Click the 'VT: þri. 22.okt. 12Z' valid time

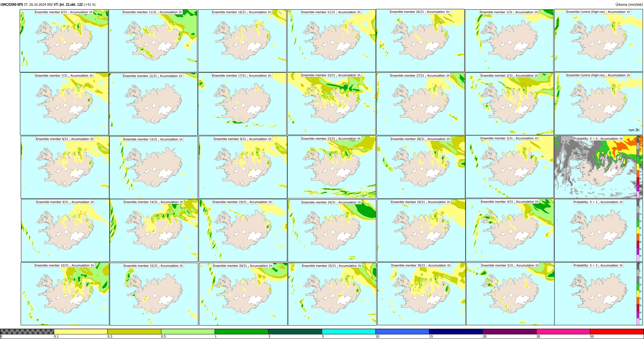[x=68, y=5]
